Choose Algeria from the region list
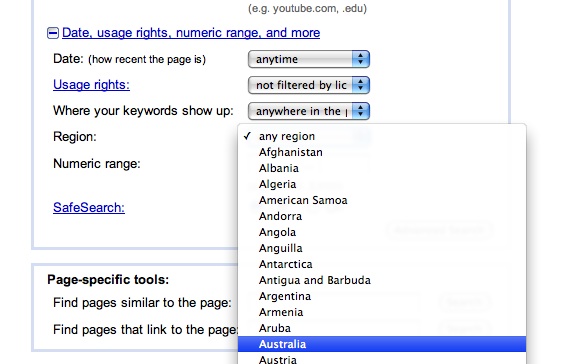Screen dimensions: 573x364 382,185
